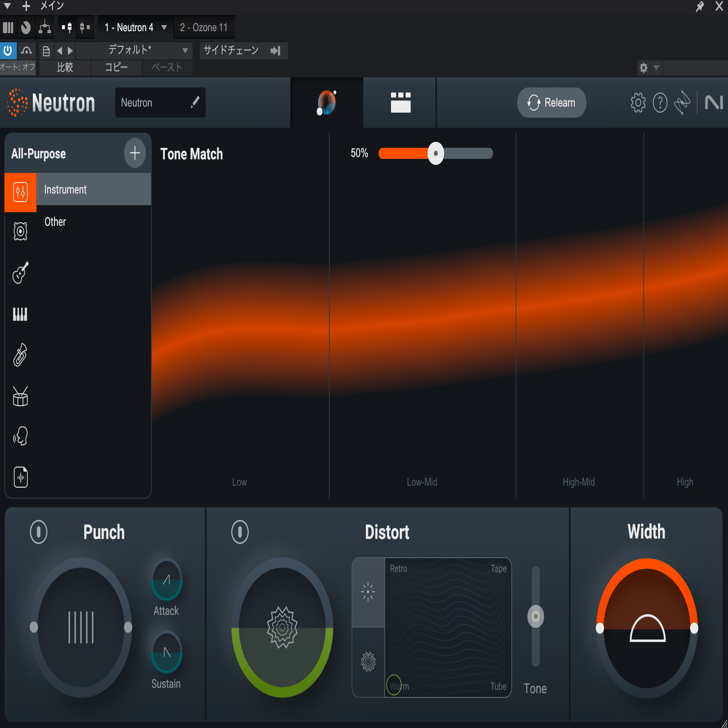Open the Assistant view tab
The width and height of the screenshot is (728, 728).
pos(327,103)
